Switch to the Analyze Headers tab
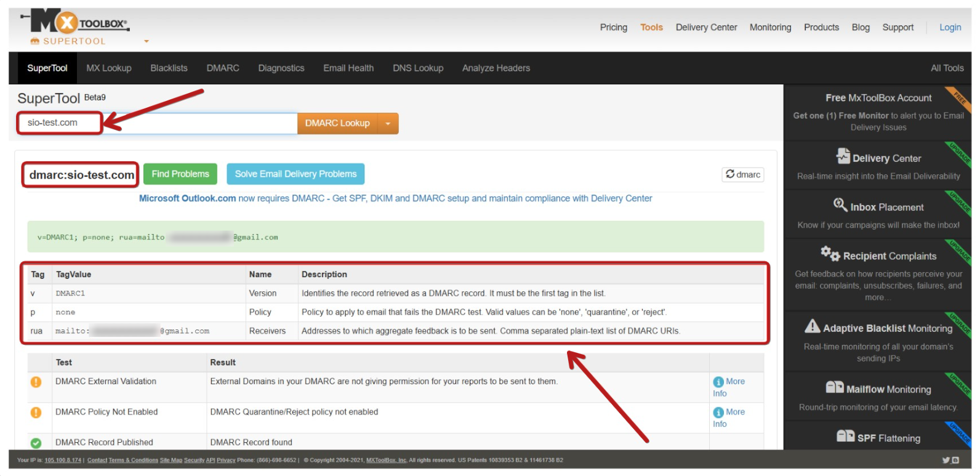This screenshot has width=980, height=476. pos(496,68)
